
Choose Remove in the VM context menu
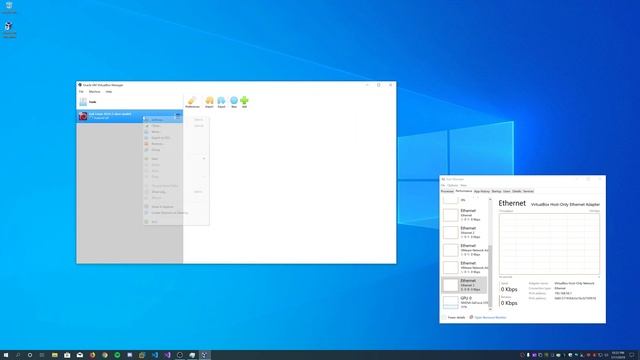[x=176, y=144]
